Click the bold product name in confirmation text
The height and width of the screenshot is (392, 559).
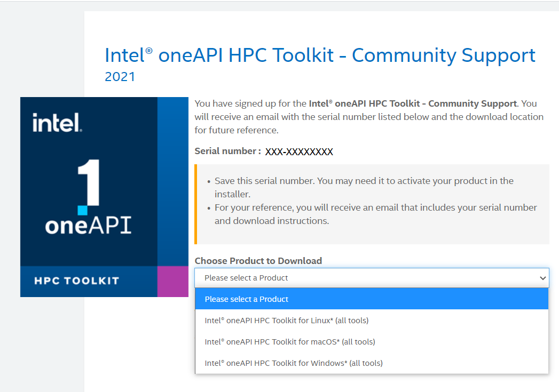click(x=413, y=103)
